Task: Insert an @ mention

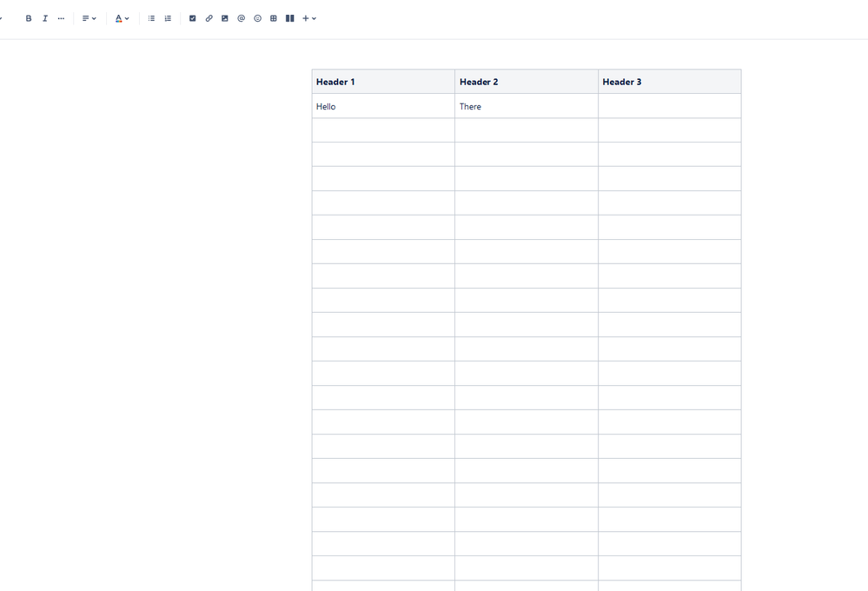Action: (241, 18)
